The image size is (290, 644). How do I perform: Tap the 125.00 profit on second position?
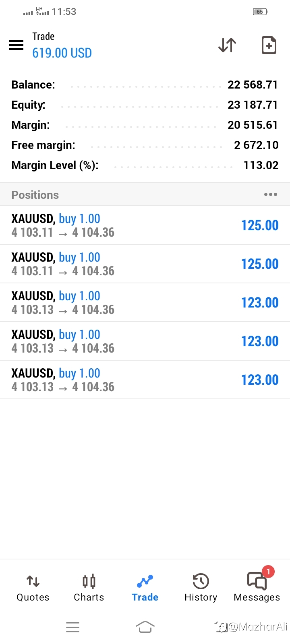260,264
